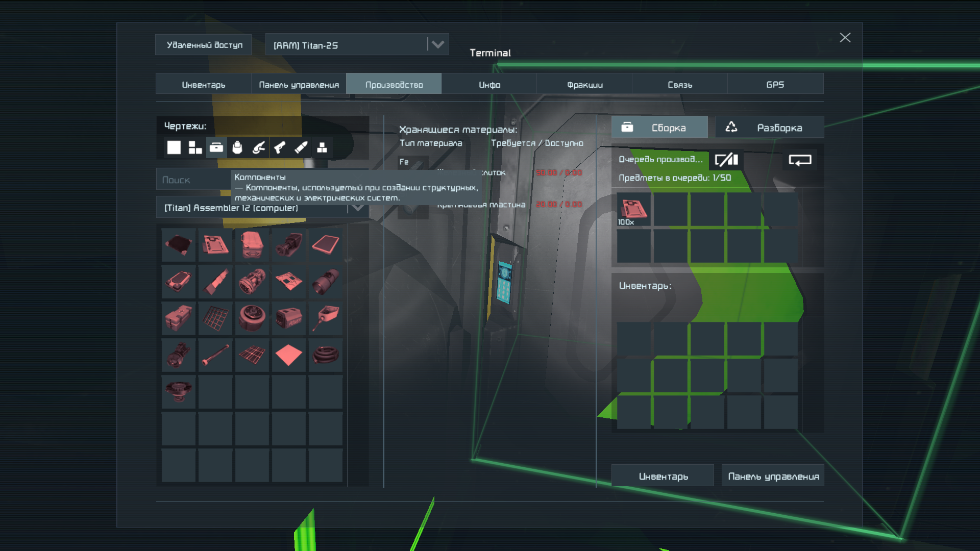This screenshot has width=980, height=551.
Task: Click the bottom Инвентарь button
Action: (x=663, y=476)
